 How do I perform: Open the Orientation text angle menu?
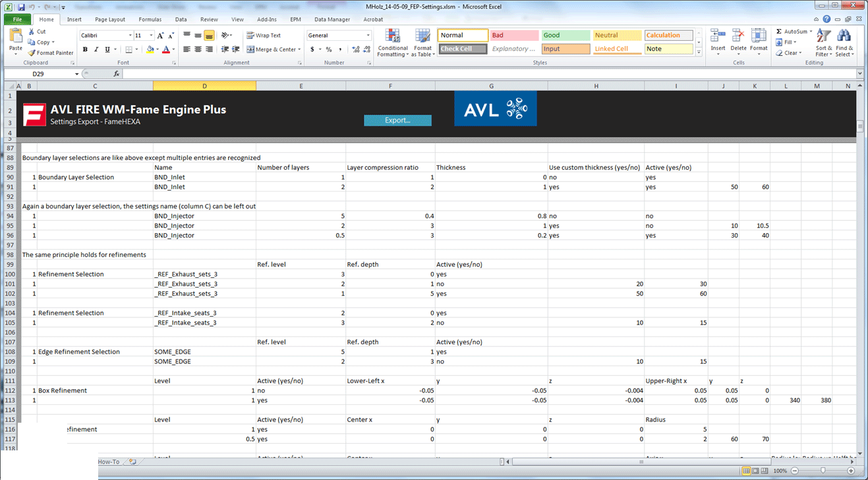click(227, 36)
